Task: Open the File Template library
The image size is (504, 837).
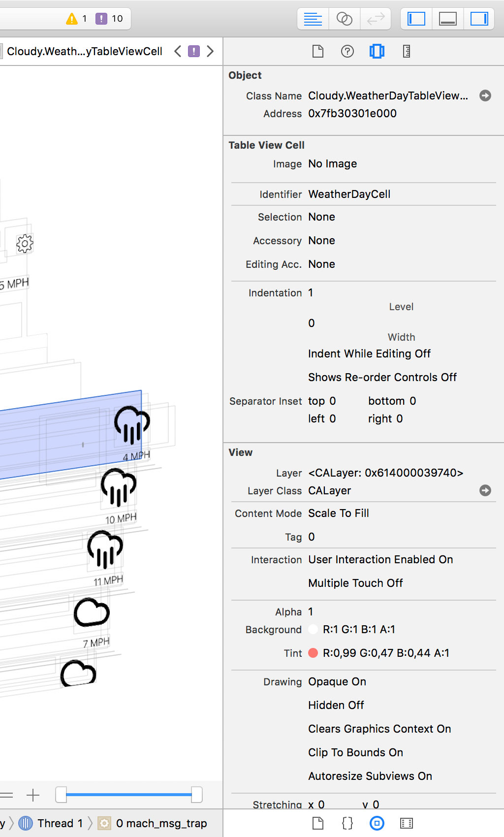Action: point(318,823)
